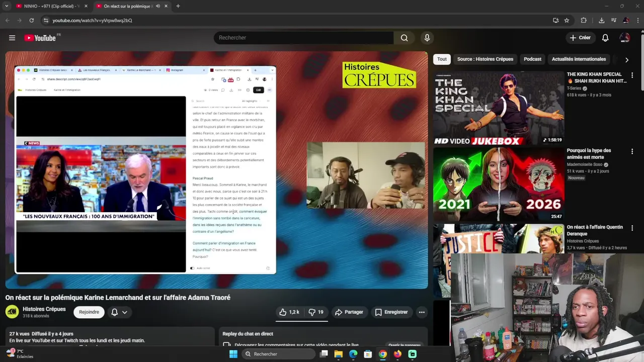
Task: Open Microsoft Store from taskbar
Action: [368, 354]
